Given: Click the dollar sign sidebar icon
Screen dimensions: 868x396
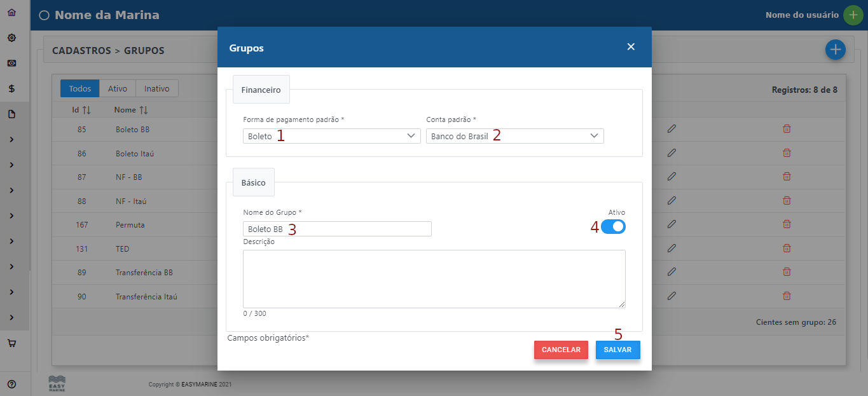Looking at the screenshot, I should 11,89.
